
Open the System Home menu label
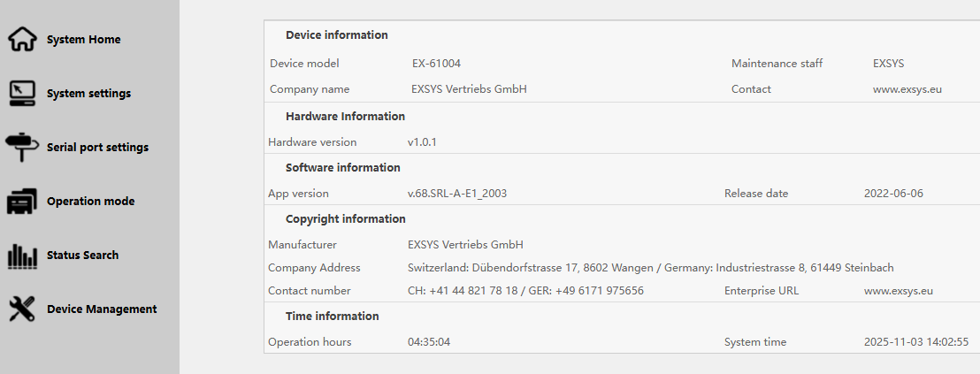[x=83, y=40]
